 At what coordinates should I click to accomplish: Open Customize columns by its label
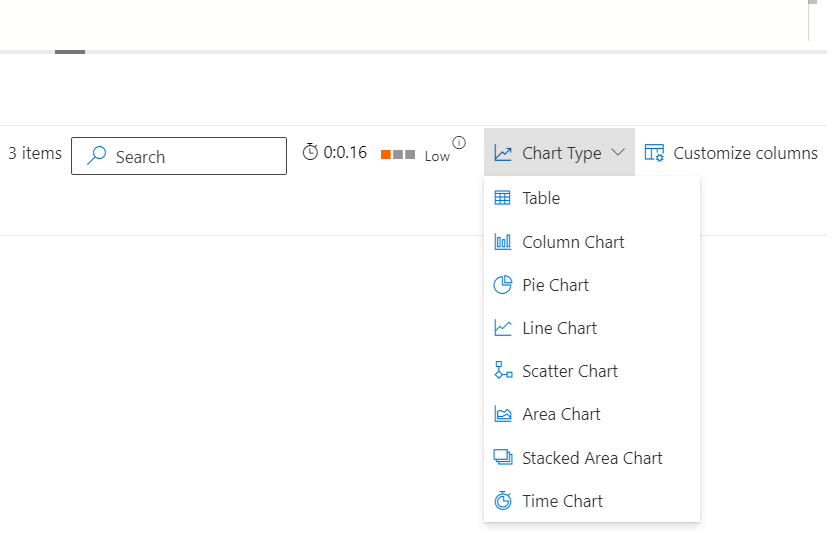pos(745,153)
